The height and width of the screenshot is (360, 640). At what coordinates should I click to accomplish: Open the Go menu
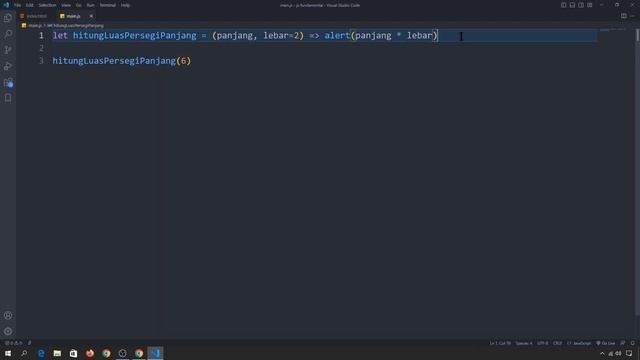78,5
